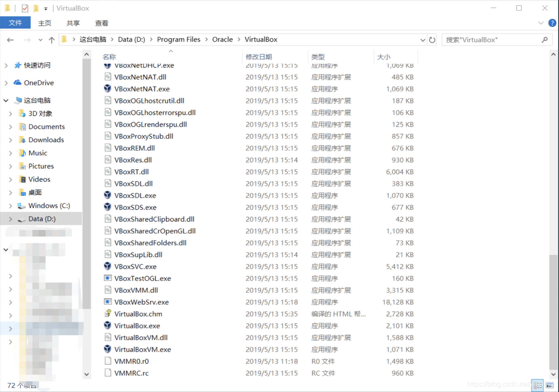Refresh the VirtualBox folder view
This screenshot has height=392, width=559.
point(432,40)
